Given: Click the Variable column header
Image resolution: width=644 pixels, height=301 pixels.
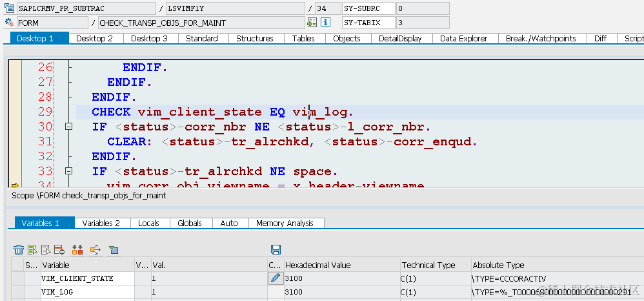Looking at the screenshot, I should click(x=88, y=265).
